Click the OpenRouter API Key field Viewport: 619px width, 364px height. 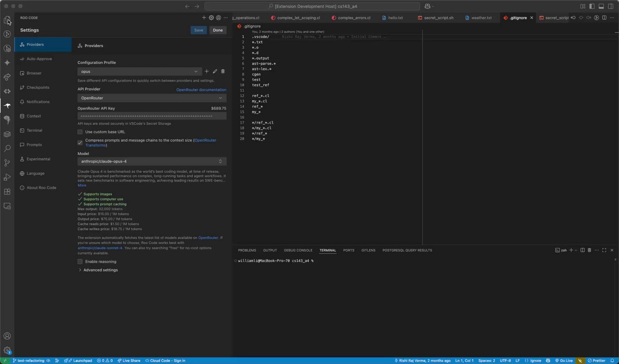click(x=152, y=116)
